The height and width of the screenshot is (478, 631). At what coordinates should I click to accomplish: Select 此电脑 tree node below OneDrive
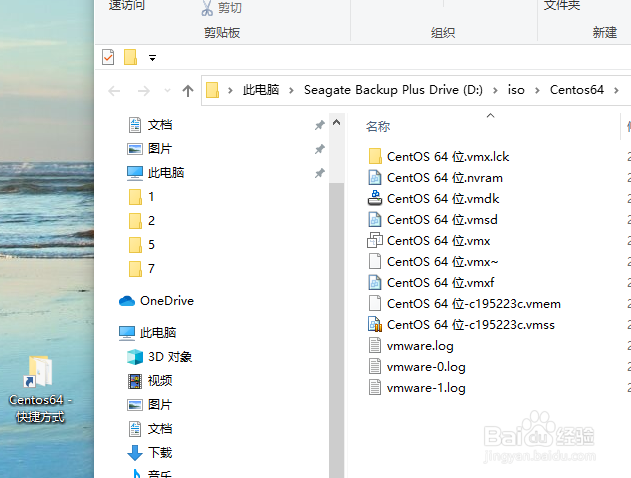[x=148, y=333]
